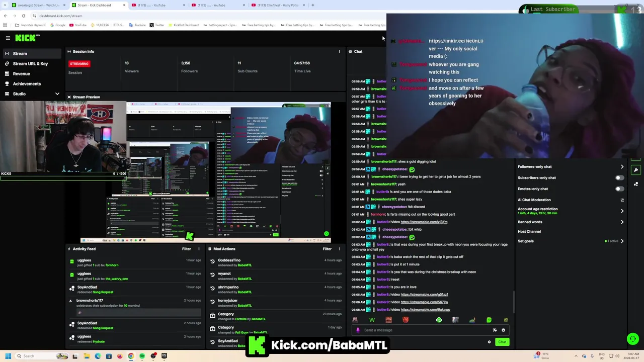Toggle Emotes-only chat switch
The height and width of the screenshot is (362, 644).
coord(619,189)
